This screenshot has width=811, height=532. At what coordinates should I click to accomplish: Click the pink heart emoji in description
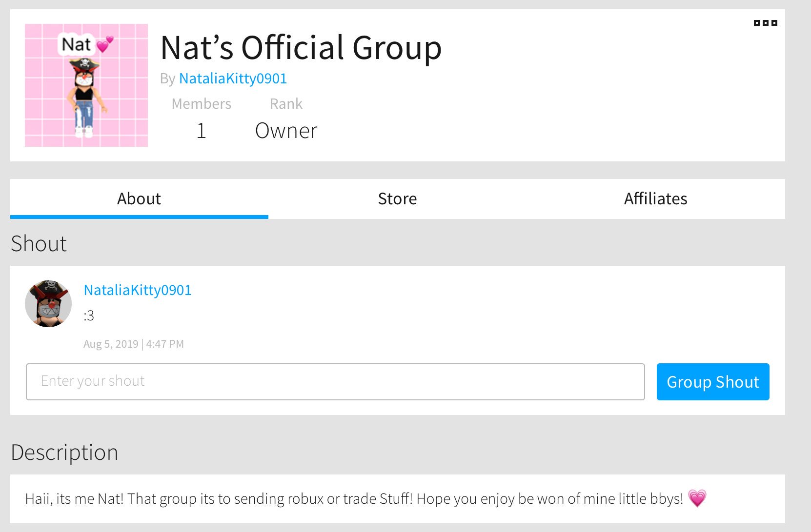pos(697,498)
